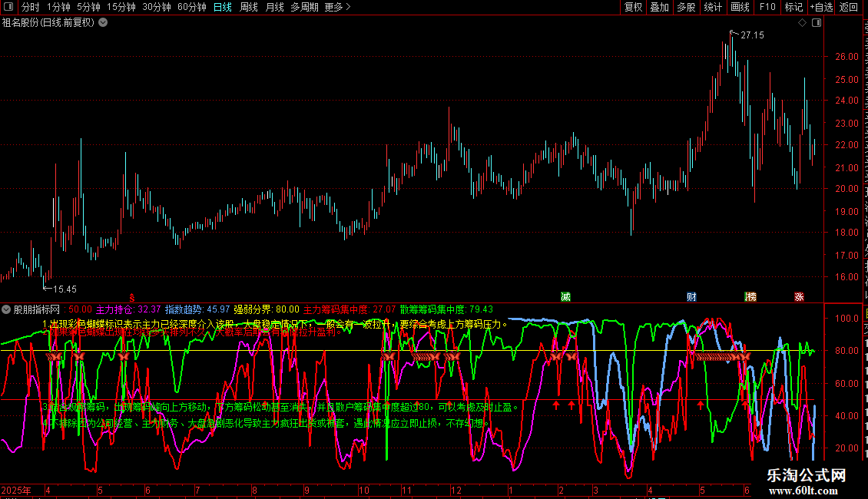Switch to the 5分钟 period
The image size is (868, 499).
click(88, 7)
